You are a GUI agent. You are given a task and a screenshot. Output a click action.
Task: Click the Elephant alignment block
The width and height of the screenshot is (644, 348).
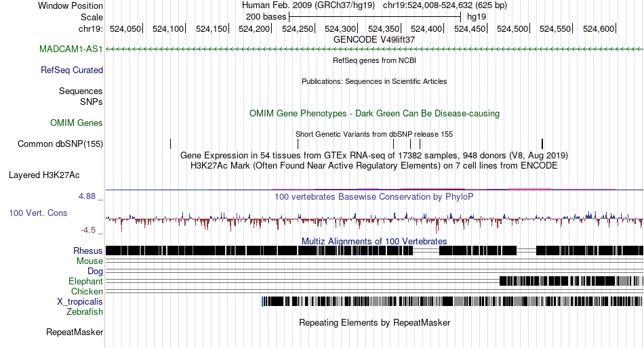pos(571,281)
